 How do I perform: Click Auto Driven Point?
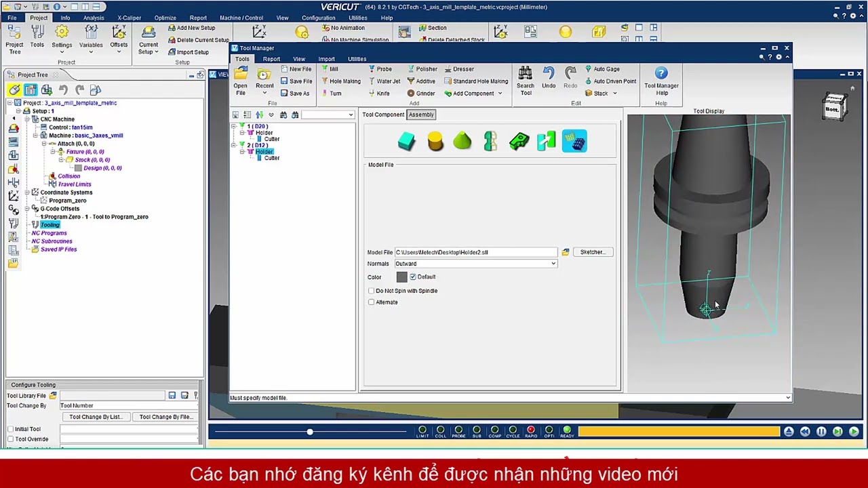pos(610,81)
